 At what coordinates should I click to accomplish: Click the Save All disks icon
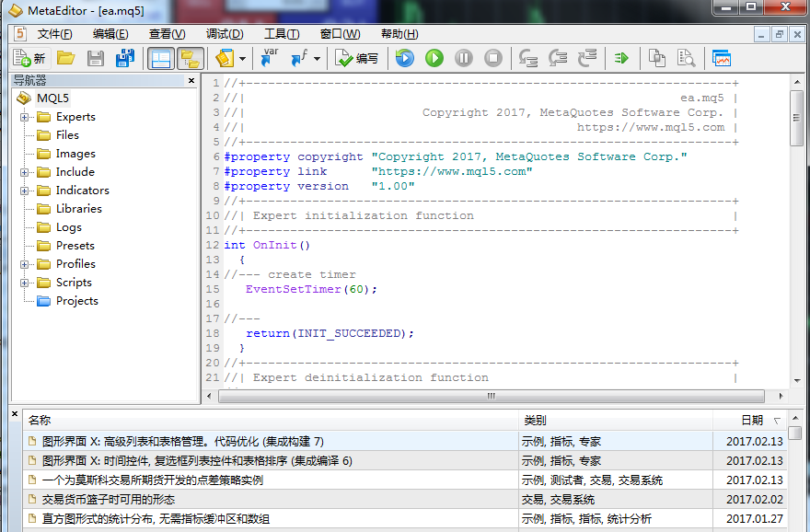[x=125, y=58]
